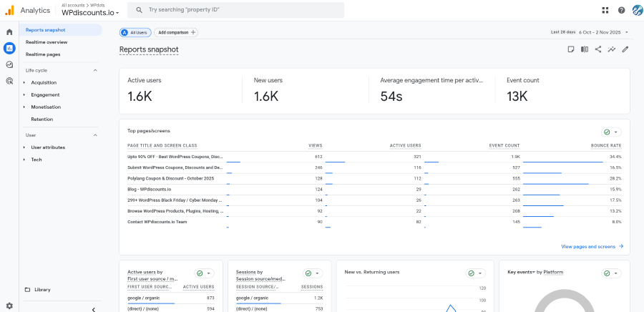Open Insights sparkline icon

click(612, 49)
